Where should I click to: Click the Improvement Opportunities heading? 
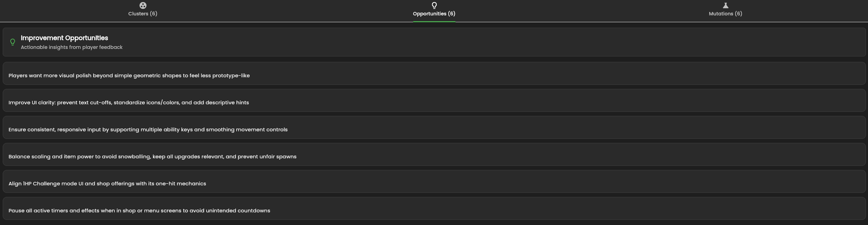64,38
